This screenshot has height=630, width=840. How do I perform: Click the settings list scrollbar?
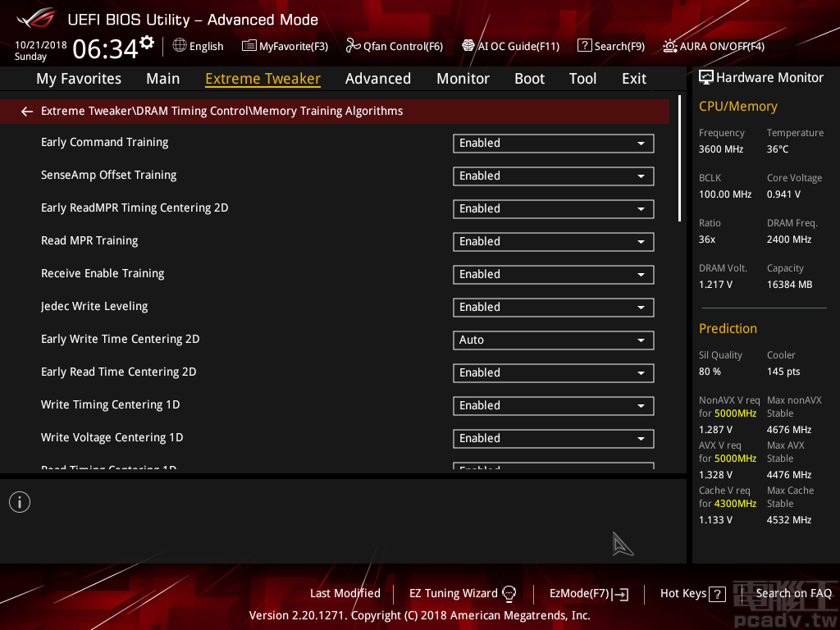(679, 158)
